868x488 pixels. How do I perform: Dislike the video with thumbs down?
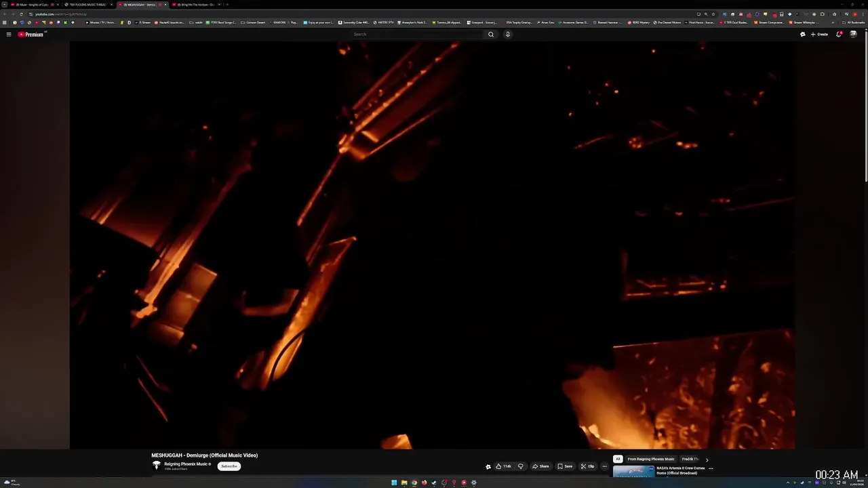coord(521,466)
